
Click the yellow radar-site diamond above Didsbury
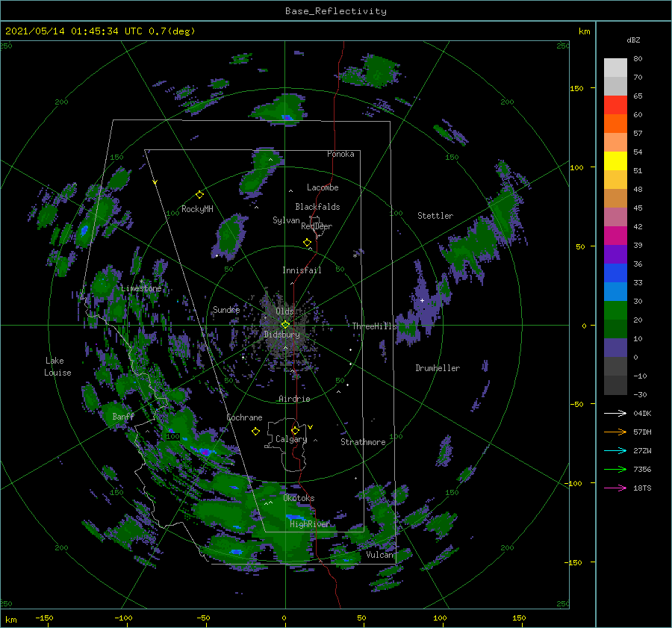[285, 325]
